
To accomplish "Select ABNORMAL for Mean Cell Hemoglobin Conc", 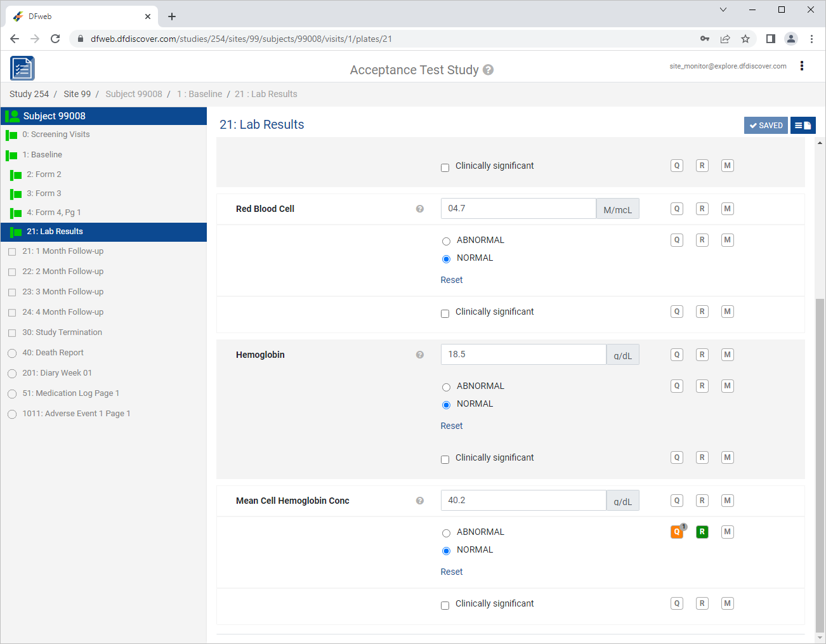I will tap(447, 533).
